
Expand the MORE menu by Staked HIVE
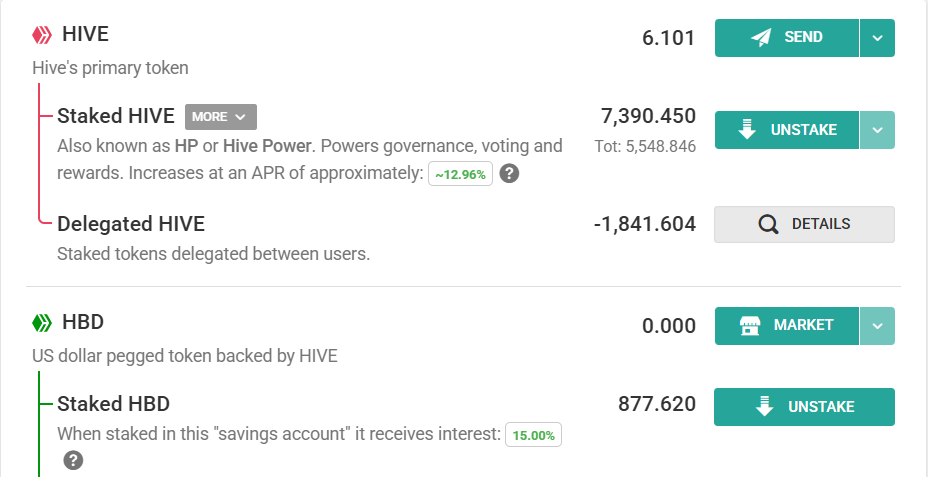221,117
